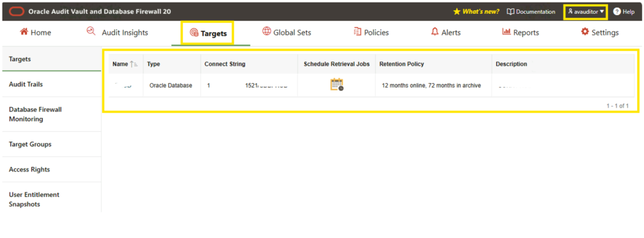Click the Policies checklist icon
This screenshot has width=644, height=238.
point(357,31)
